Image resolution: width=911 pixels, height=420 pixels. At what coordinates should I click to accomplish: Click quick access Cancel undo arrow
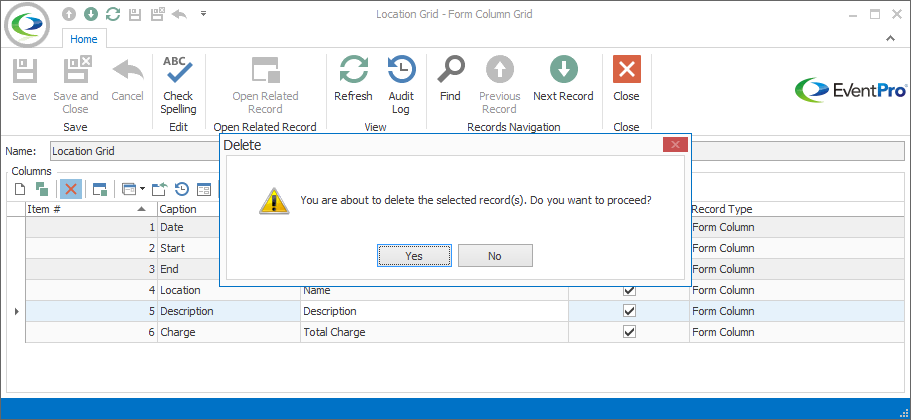coord(179,15)
